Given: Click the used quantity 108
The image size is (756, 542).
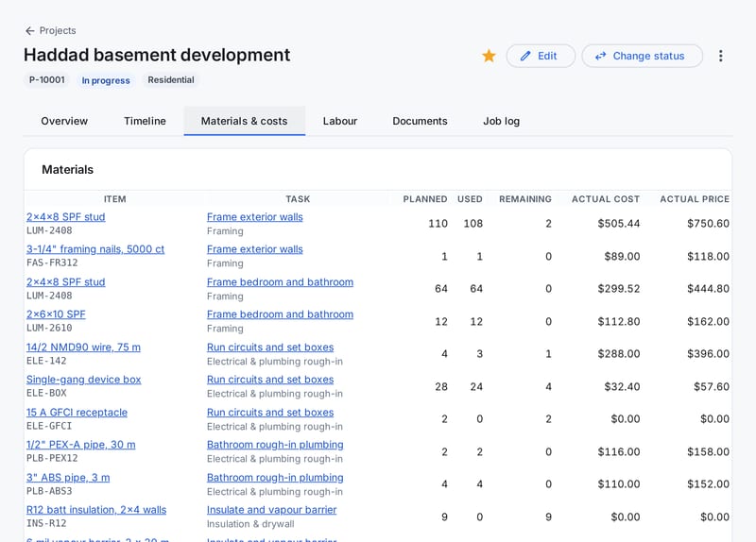Looking at the screenshot, I should [x=473, y=224].
